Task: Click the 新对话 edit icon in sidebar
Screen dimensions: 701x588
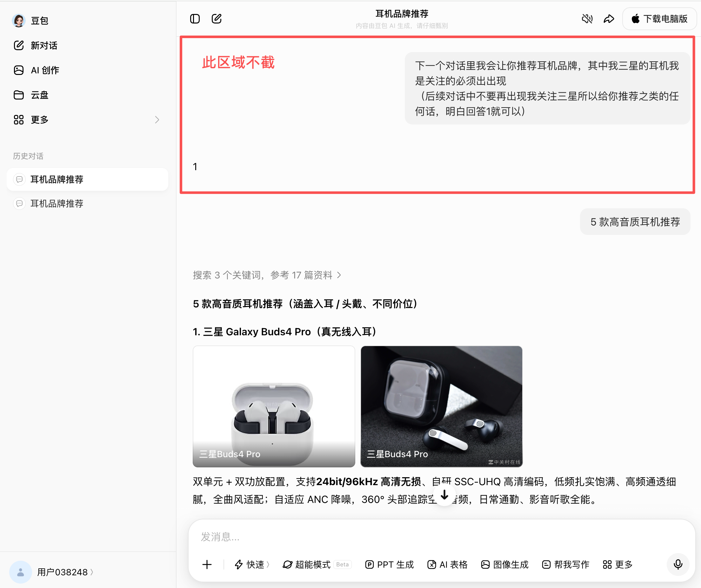Action: pyautogui.click(x=19, y=45)
